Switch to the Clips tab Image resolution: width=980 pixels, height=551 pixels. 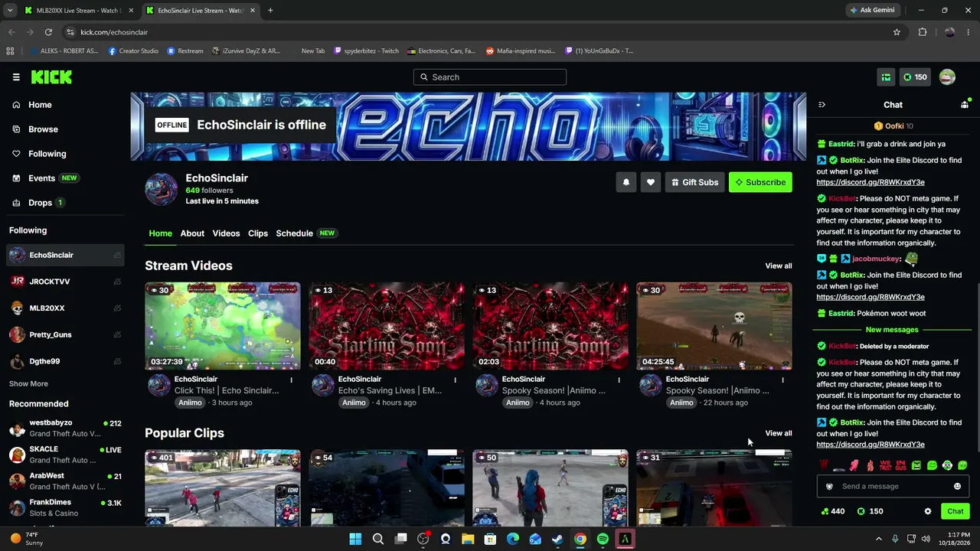[x=258, y=233]
